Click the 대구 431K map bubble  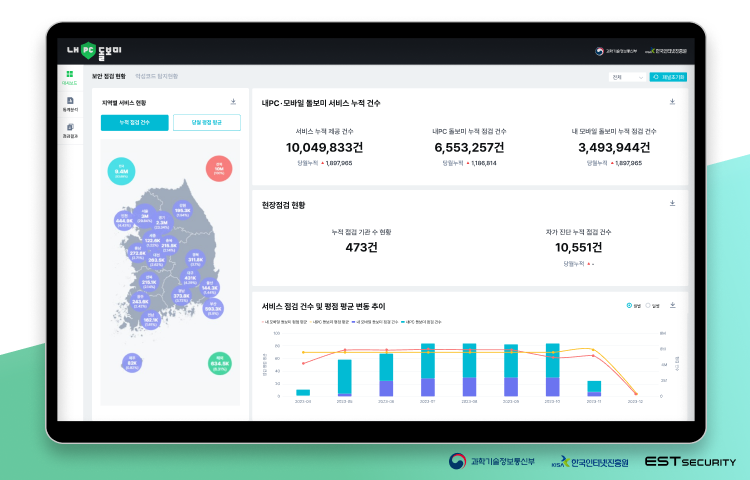pyautogui.click(x=190, y=278)
